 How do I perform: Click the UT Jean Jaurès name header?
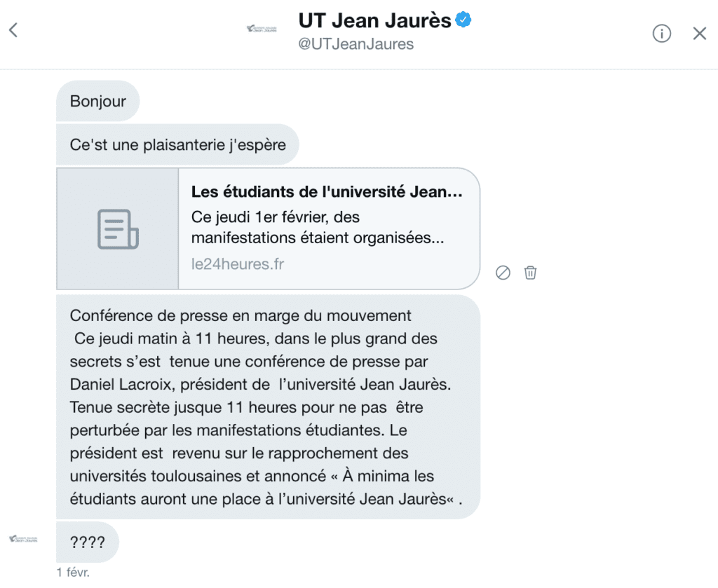374,20
